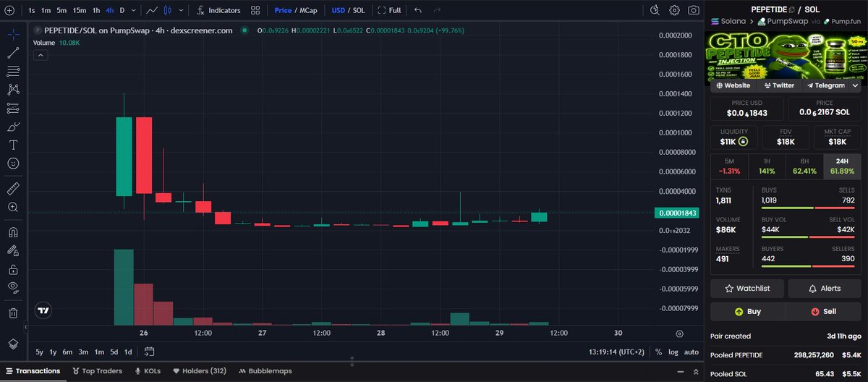Toggle percent scale mode
The height and width of the screenshot is (382, 868).
[658, 352]
